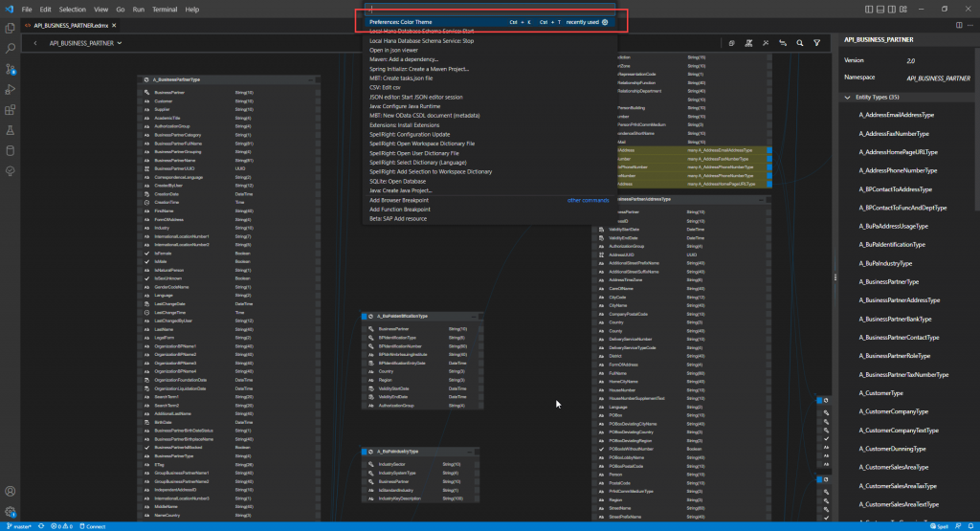Click the feedback icon beside Spell in status bar
Image resolution: width=980 pixels, height=531 pixels.
(958, 526)
